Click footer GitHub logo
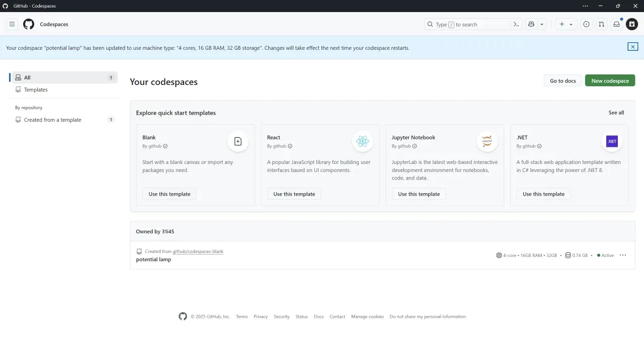The width and height of the screenshot is (644, 344). point(183,316)
